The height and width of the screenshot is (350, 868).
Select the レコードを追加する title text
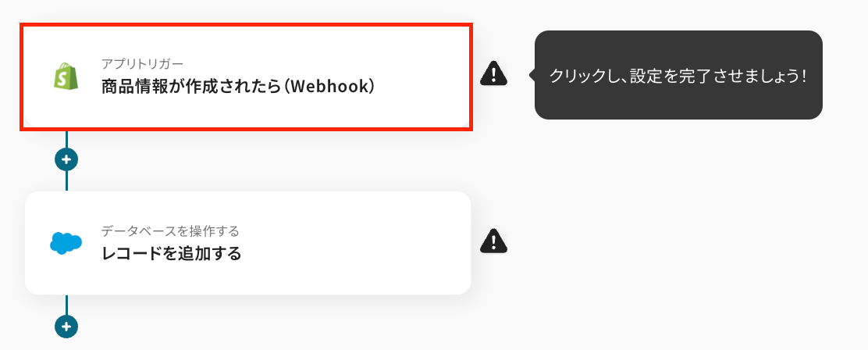coord(172,254)
